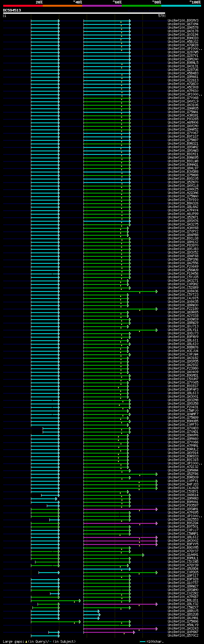
Task: Click the UniRef100_Q570C2 label
Action: pyautogui.click(x=183, y=635)
